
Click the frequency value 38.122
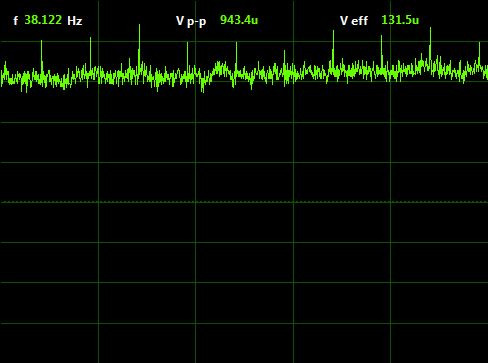pos(43,20)
